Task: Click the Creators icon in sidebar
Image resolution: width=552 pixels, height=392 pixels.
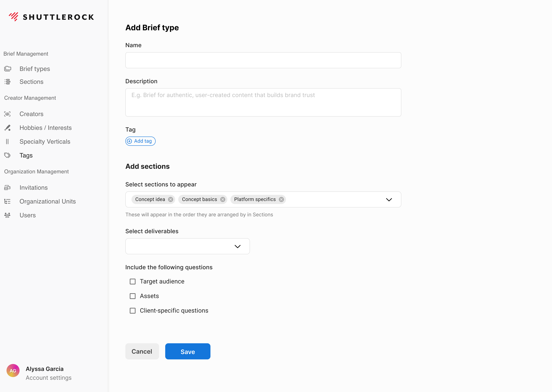Action: (7, 114)
